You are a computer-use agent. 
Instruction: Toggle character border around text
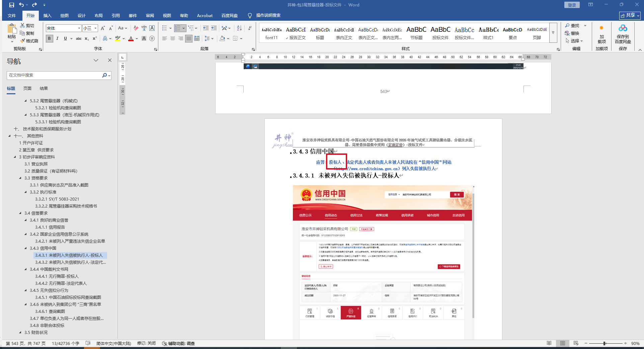coord(152,28)
